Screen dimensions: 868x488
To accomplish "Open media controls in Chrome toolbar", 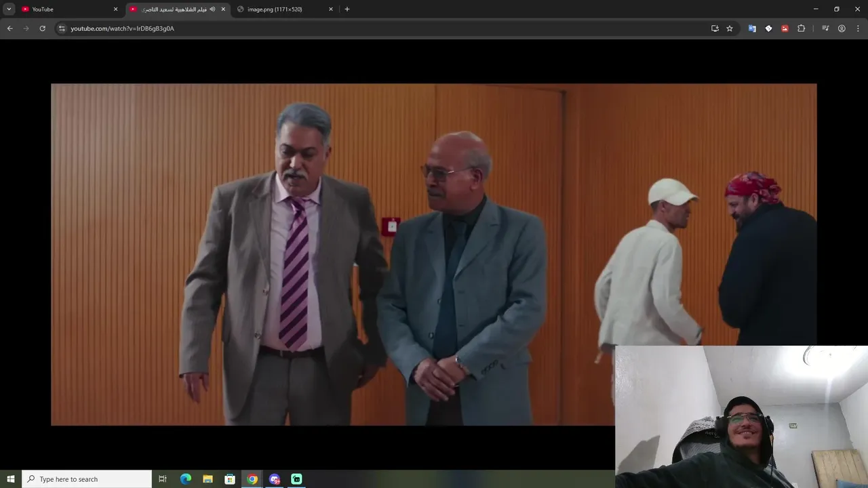I will 825,28.
